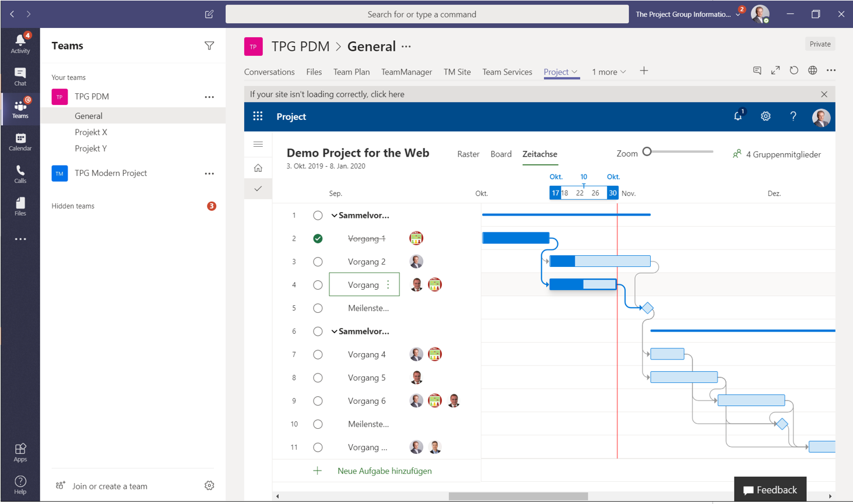Collapse the first Sammelvor summary task

point(334,215)
